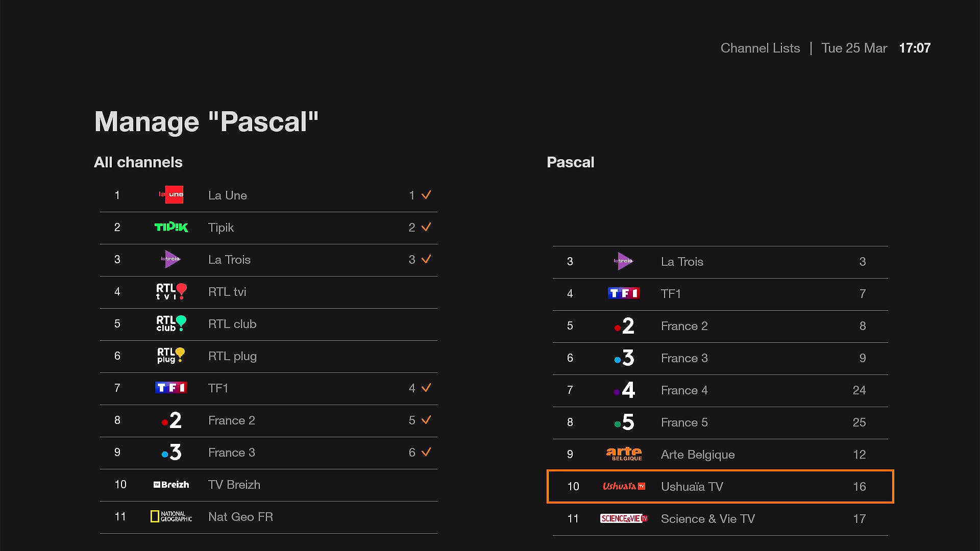Select France 4 in the Pascal list
The height and width of the screenshot is (551, 980).
tap(720, 390)
